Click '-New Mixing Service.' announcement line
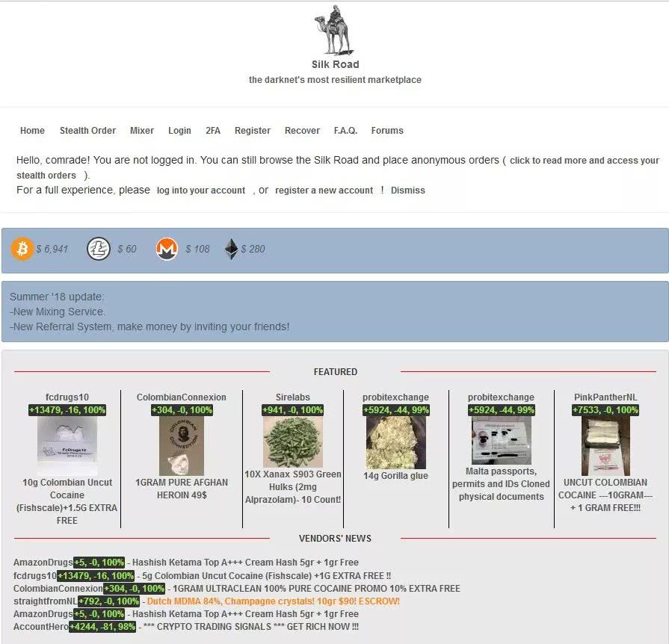 pos(58,312)
